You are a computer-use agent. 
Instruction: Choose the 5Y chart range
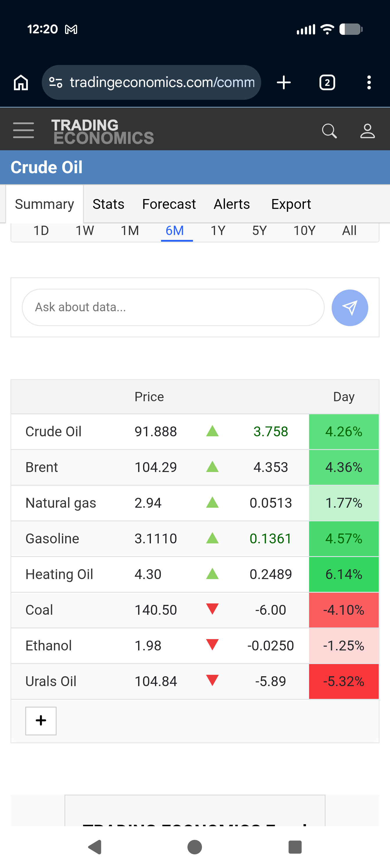(259, 231)
